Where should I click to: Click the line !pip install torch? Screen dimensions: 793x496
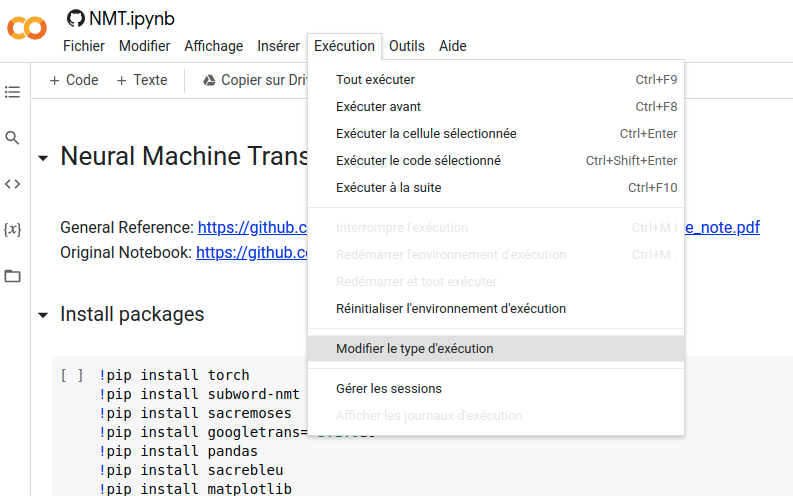(x=174, y=375)
